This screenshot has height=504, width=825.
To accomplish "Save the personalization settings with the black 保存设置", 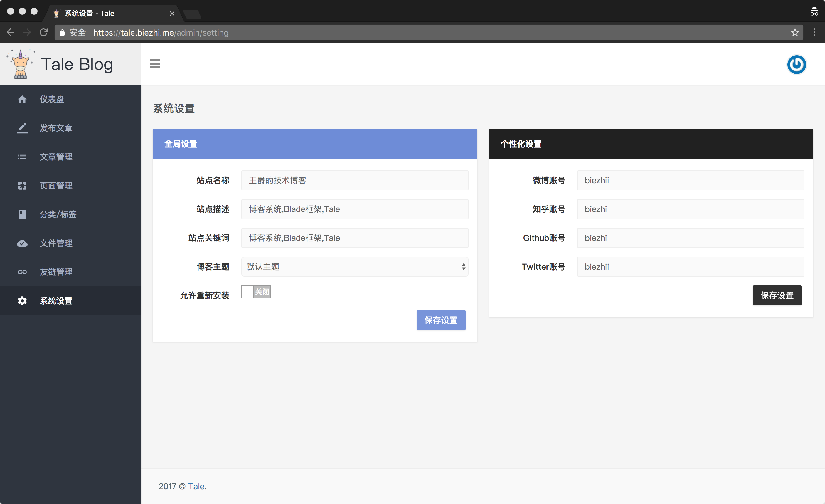I will [x=777, y=295].
